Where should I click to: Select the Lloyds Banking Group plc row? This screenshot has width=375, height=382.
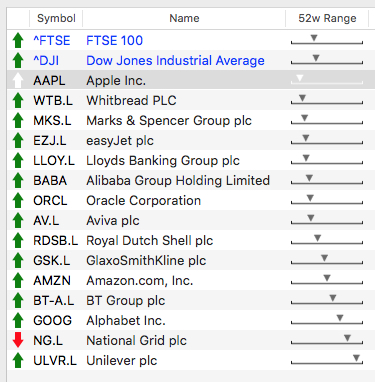(x=191, y=160)
